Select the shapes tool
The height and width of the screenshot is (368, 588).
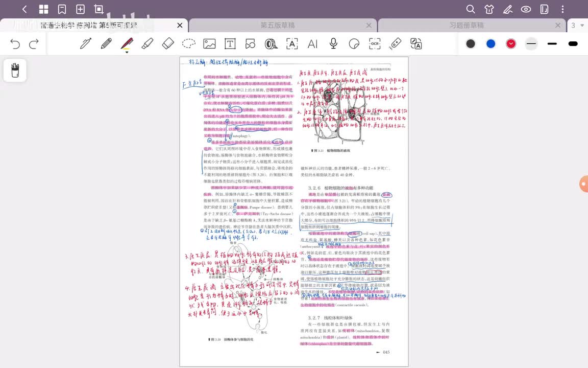pyautogui.click(x=251, y=44)
